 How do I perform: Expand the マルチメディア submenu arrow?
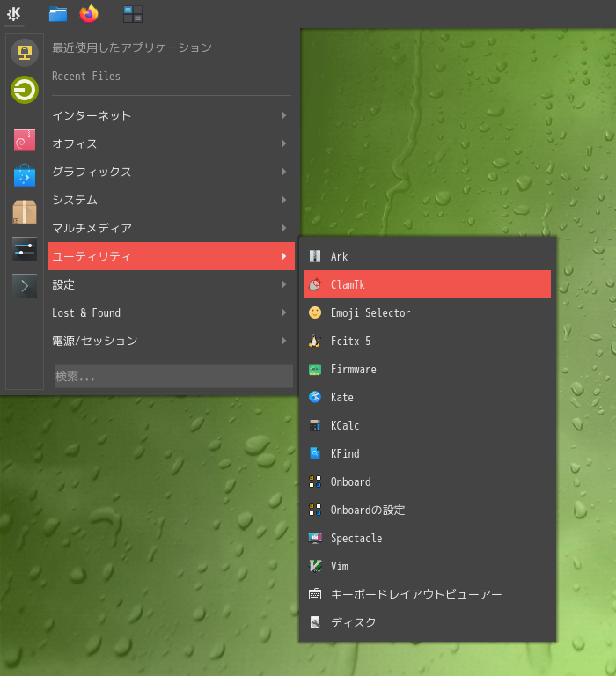[283, 228]
